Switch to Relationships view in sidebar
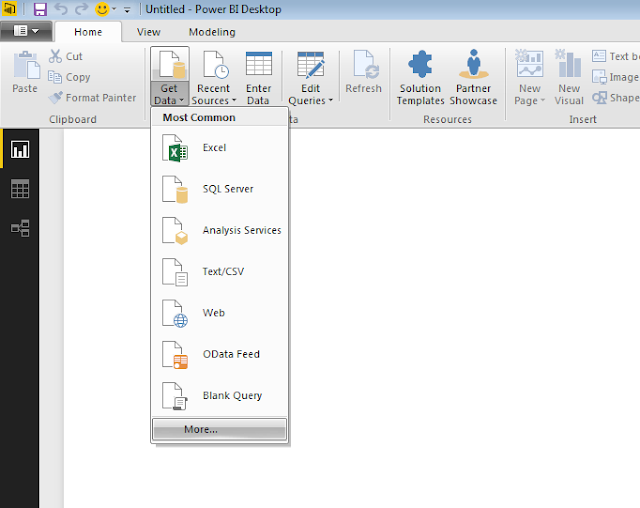Image resolution: width=640 pixels, height=508 pixels. coord(20,228)
